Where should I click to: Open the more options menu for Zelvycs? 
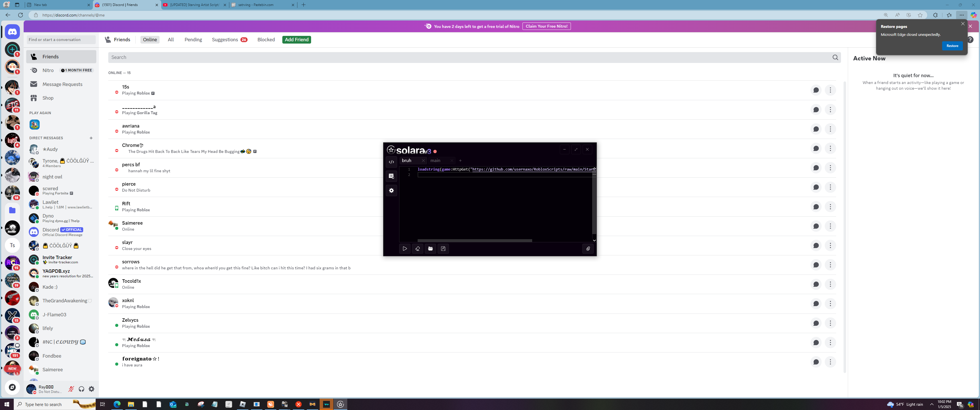(x=830, y=323)
